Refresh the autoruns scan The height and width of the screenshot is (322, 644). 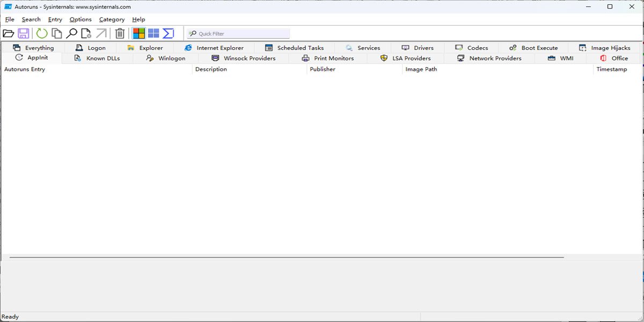point(42,33)
